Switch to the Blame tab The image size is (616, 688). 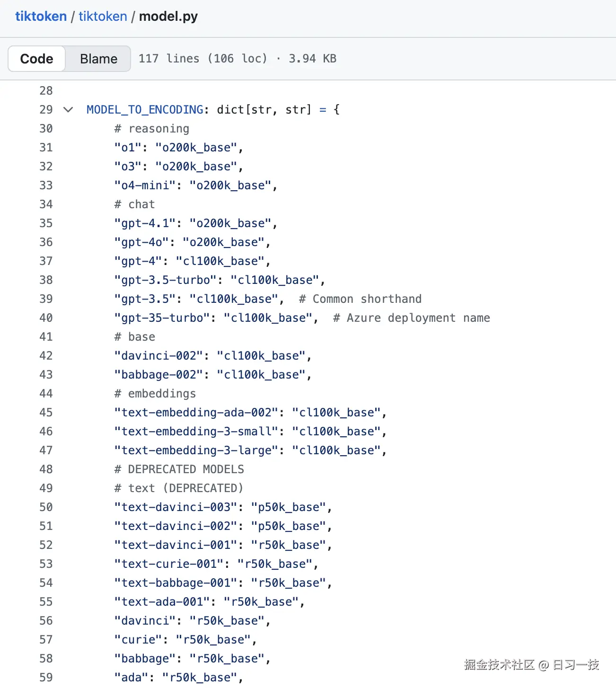tap(98, 58)
